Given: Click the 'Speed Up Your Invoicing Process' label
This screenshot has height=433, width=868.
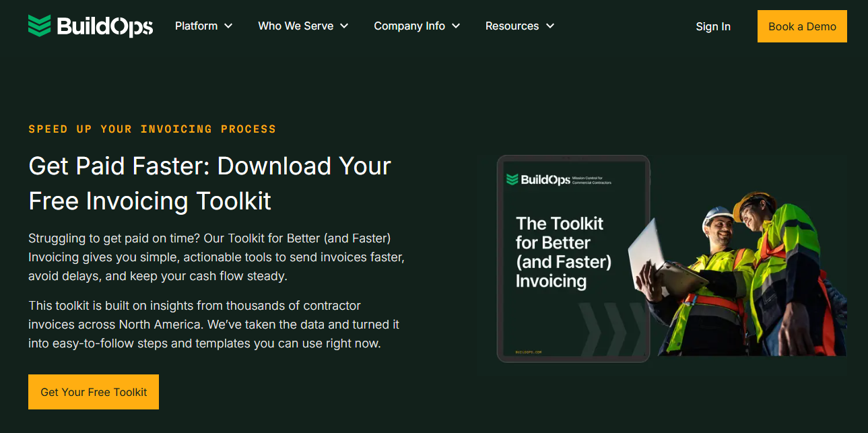Looking at the screenshot, I should (x=152, y=129).
